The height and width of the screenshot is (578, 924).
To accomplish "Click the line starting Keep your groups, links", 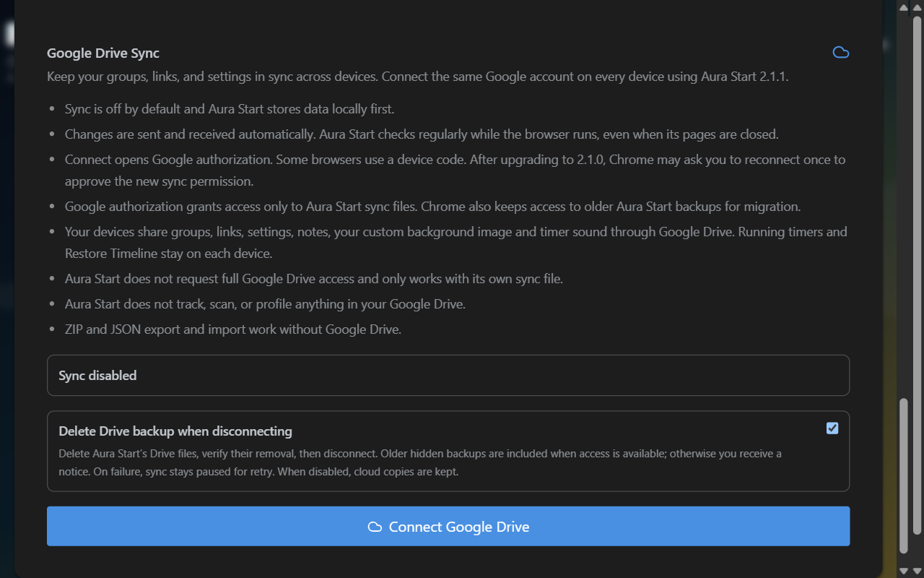I will (x=418, y=77).
